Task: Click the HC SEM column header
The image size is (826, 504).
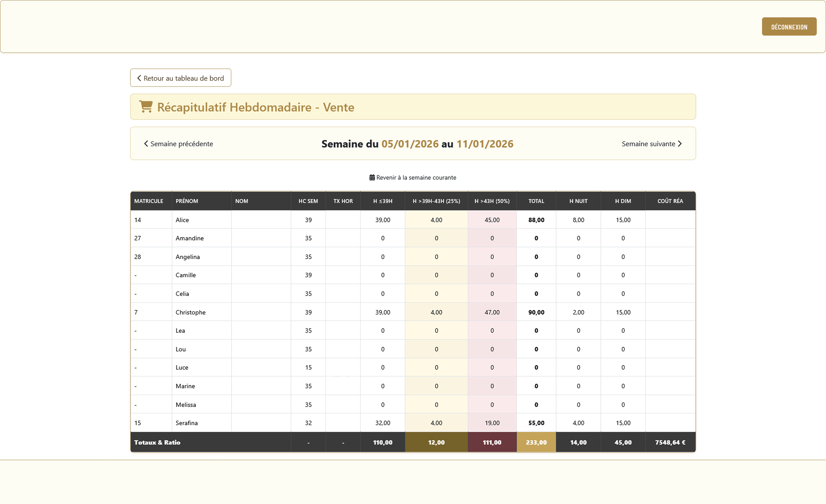Action: (308, 201)
